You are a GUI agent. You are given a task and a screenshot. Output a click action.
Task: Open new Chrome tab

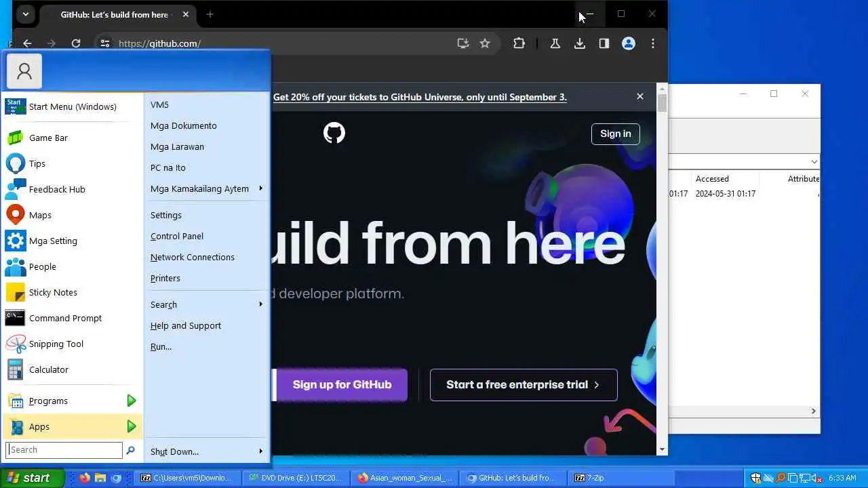pyautogui.click(x=210, y=14)
